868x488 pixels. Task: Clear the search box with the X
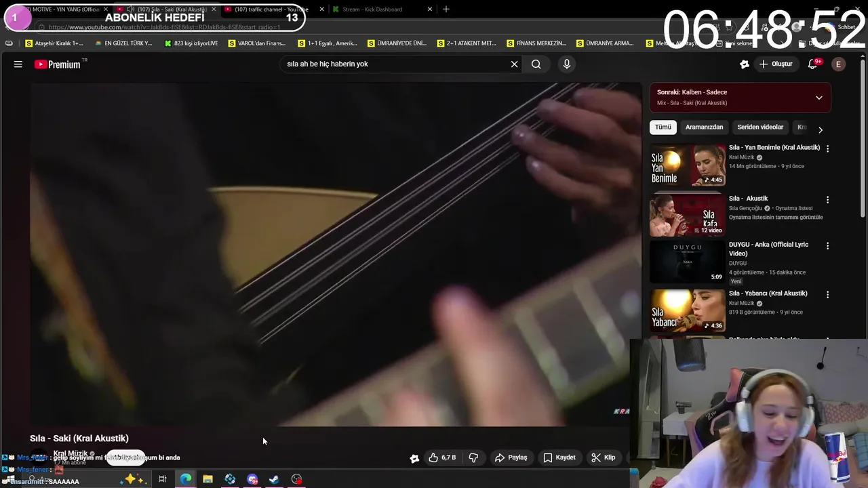[514, 64]
